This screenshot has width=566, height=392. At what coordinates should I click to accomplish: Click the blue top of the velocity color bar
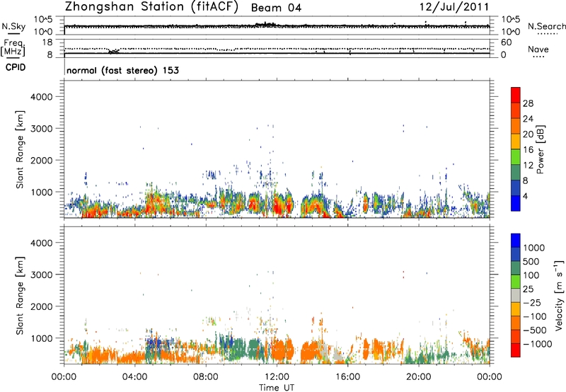tap(516, 241)
